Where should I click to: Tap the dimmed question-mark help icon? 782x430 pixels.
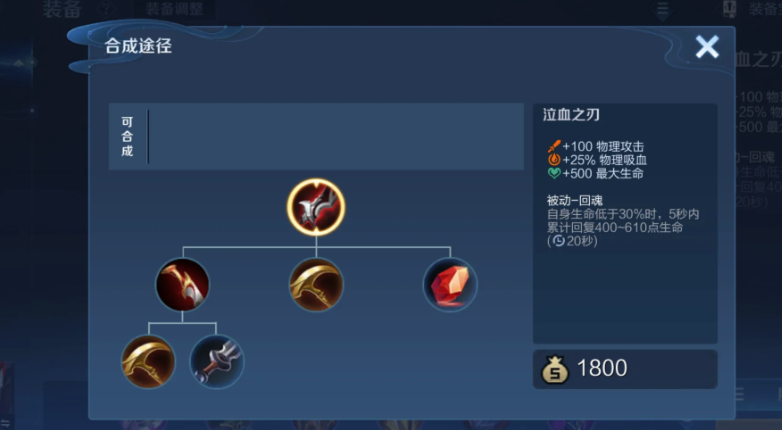click(106, 8)
